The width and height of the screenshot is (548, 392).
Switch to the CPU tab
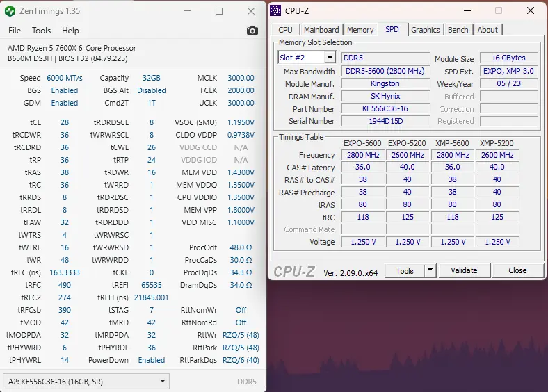(285, 30)
